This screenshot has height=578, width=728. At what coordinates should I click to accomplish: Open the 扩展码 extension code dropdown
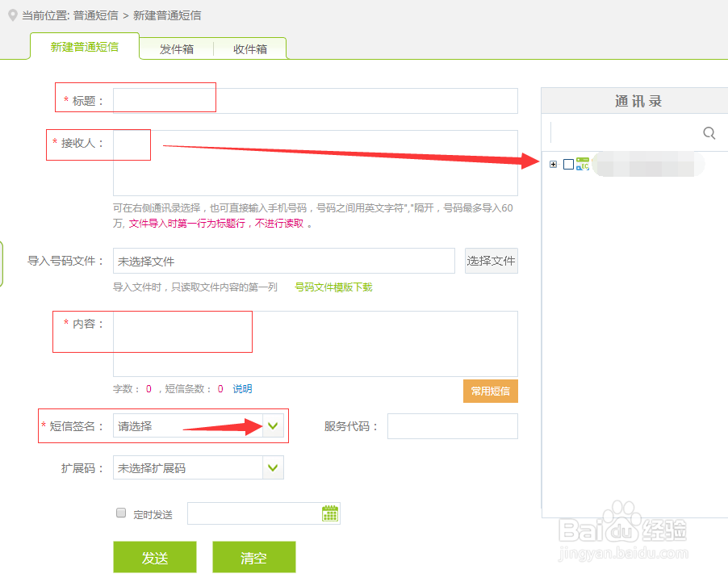[273, 467]
